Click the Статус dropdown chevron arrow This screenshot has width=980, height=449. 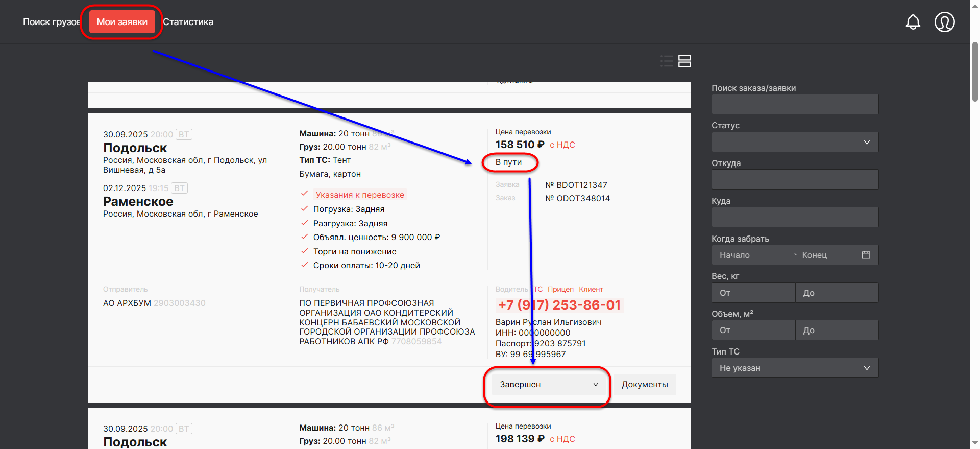pyautogui.click(x=866, y=142)
